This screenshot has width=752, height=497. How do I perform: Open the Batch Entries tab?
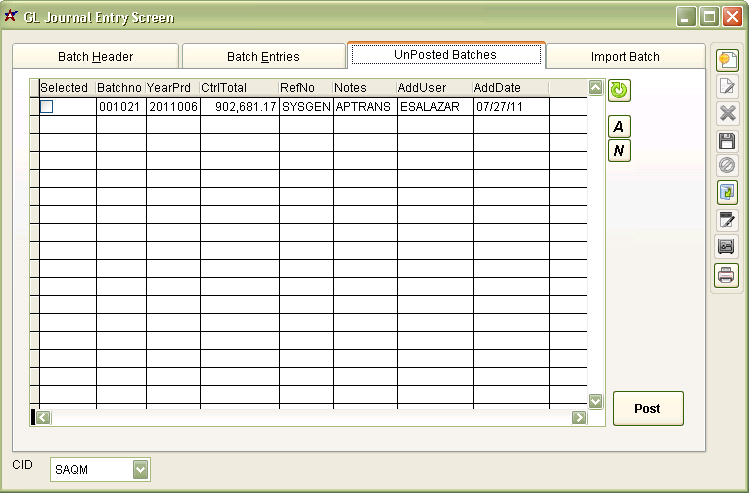coord(263,57)
